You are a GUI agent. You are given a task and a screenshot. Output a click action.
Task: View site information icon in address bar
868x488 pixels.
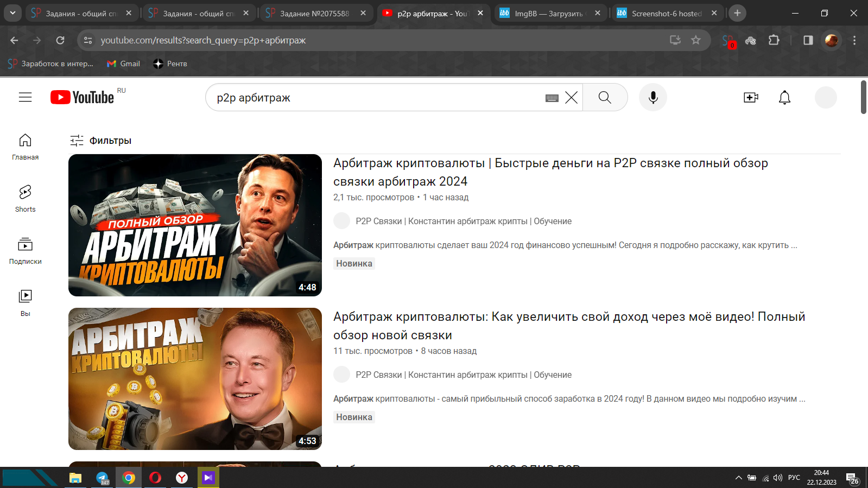(x=88, y=40)
